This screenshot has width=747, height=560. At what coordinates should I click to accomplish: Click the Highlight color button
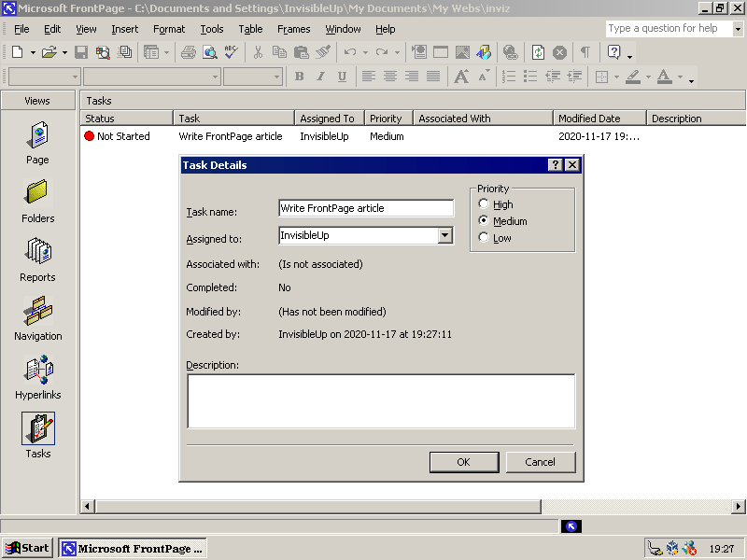(633, 77)
